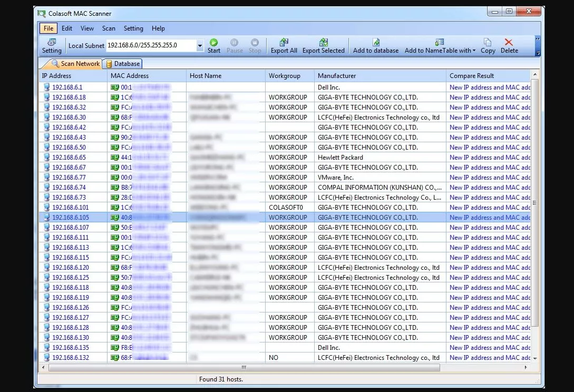Open the Setting menu
Screen dimensions: 574x392
pyautogui.click(x=133, y=28)
